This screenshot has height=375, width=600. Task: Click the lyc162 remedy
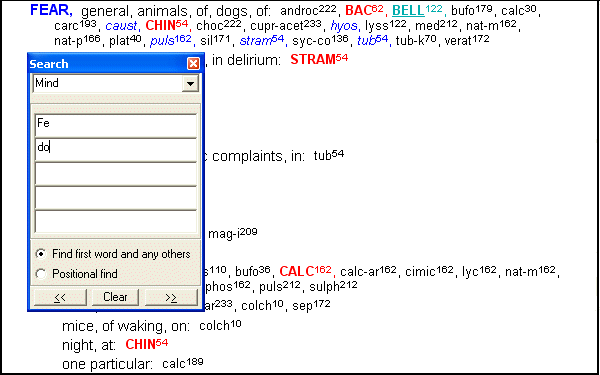click(479, 271)
